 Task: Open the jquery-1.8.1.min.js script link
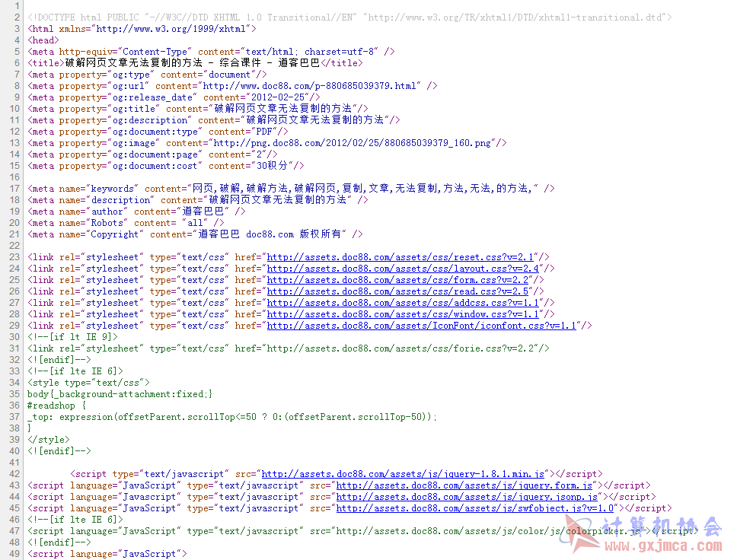tap(403, 474)
